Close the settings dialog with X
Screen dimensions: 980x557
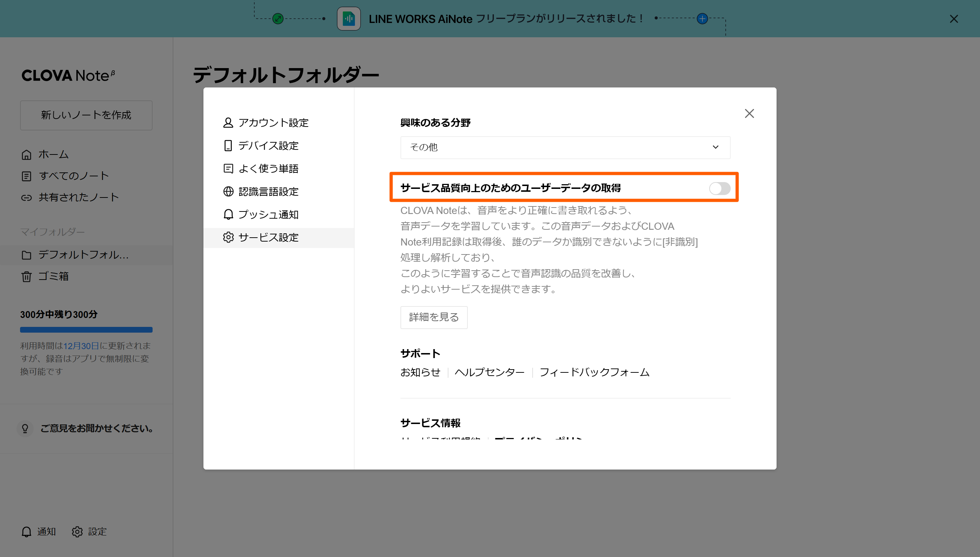click(x=749, y=114)
